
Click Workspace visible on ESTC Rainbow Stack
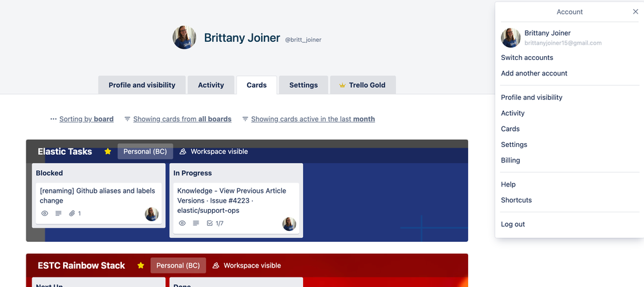(x=252, y=266)
